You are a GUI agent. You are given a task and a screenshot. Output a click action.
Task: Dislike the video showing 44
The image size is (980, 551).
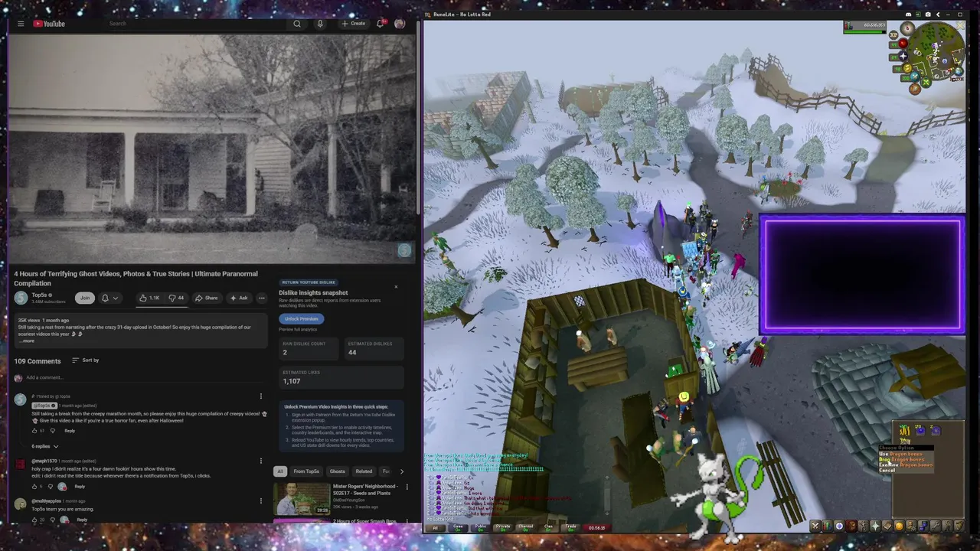(176, 298)
